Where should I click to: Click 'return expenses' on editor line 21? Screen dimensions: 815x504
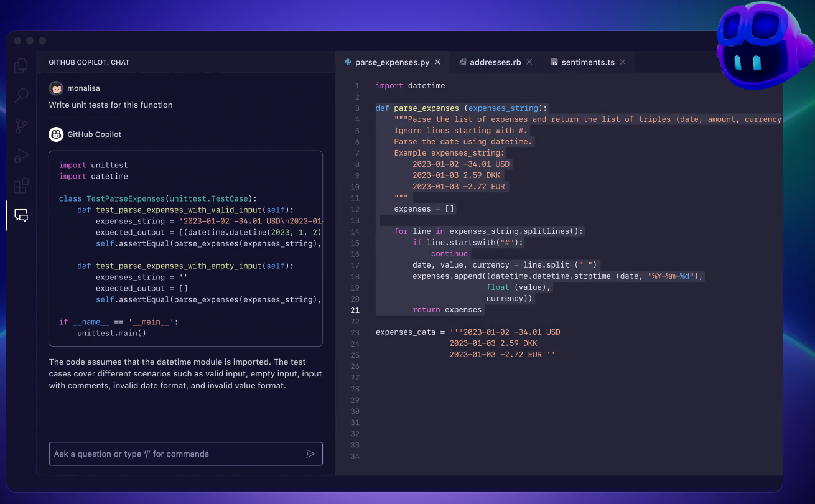(447, 309)
